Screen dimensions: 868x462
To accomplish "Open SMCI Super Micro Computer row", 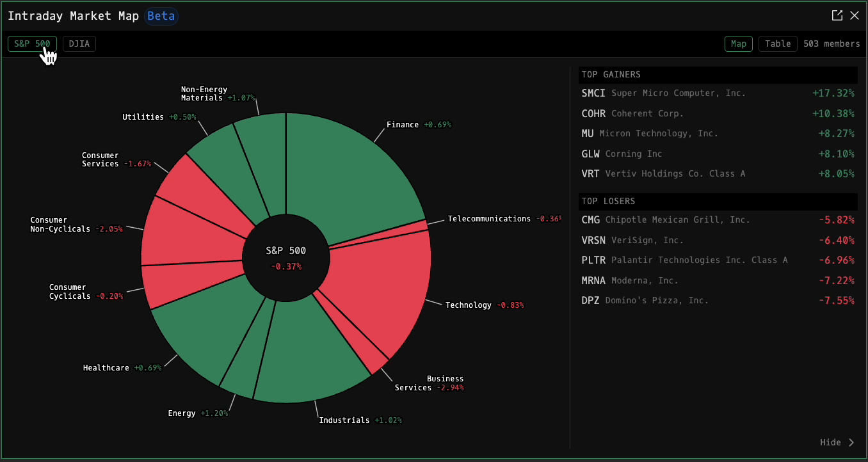I will 718,93.
